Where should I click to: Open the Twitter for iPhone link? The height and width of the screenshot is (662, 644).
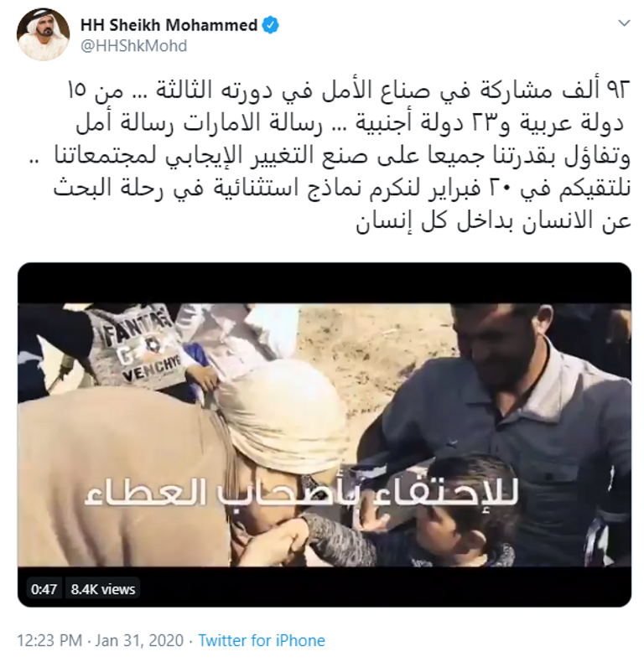pyautogui.click(x=262, y=640)
